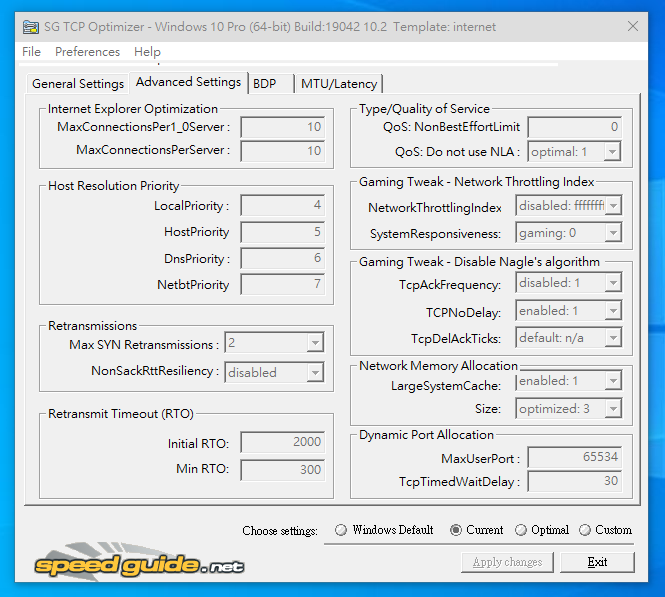Click the 'Retransmissions' group label
665x597 pixels.
(92, 326)
